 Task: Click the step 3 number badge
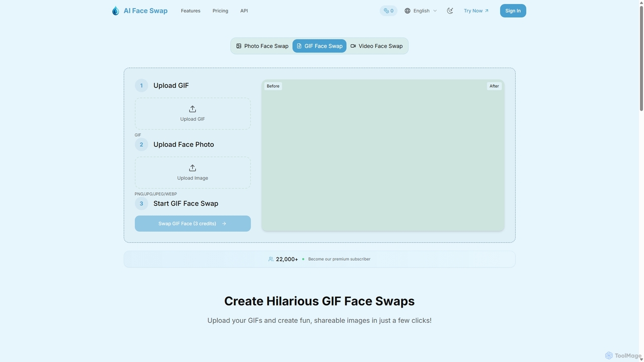141,204
